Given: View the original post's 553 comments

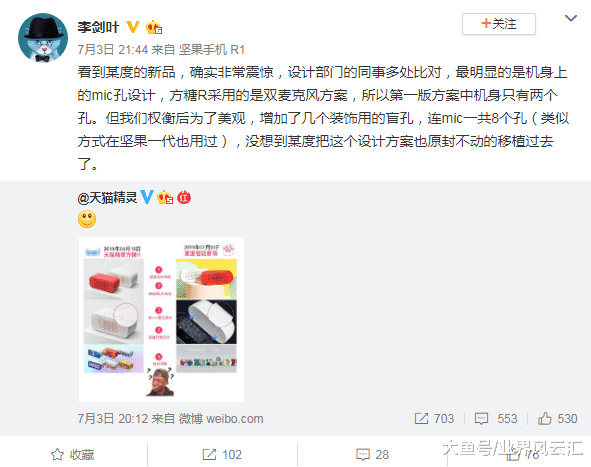Looking at the screenshot, I should (x=496, y=419).
